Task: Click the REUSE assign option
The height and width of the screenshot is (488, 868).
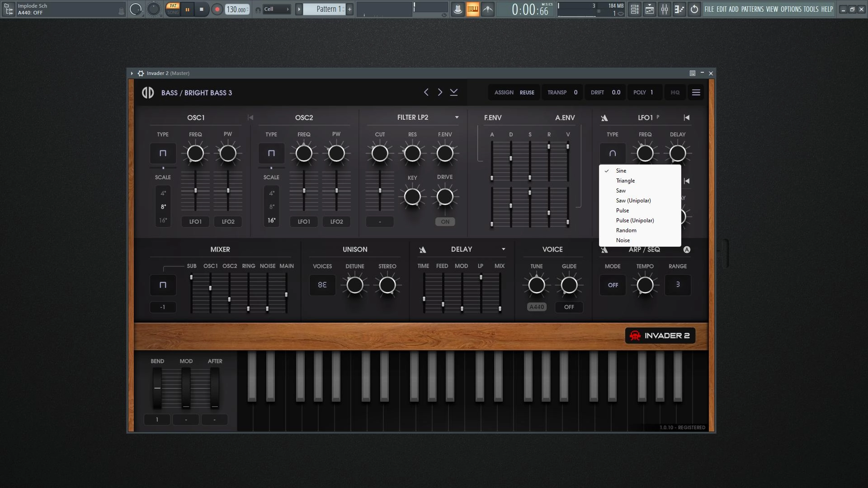Action: (527, 92)
